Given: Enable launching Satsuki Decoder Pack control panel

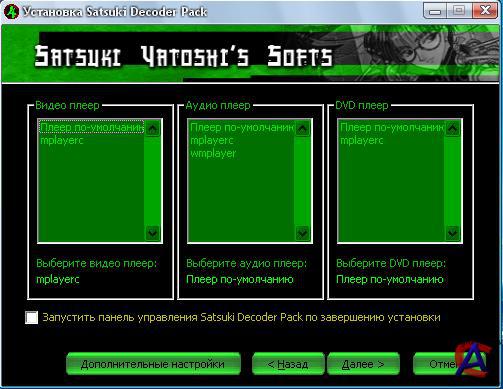Looking at the screenshot, I should (32, 317).
